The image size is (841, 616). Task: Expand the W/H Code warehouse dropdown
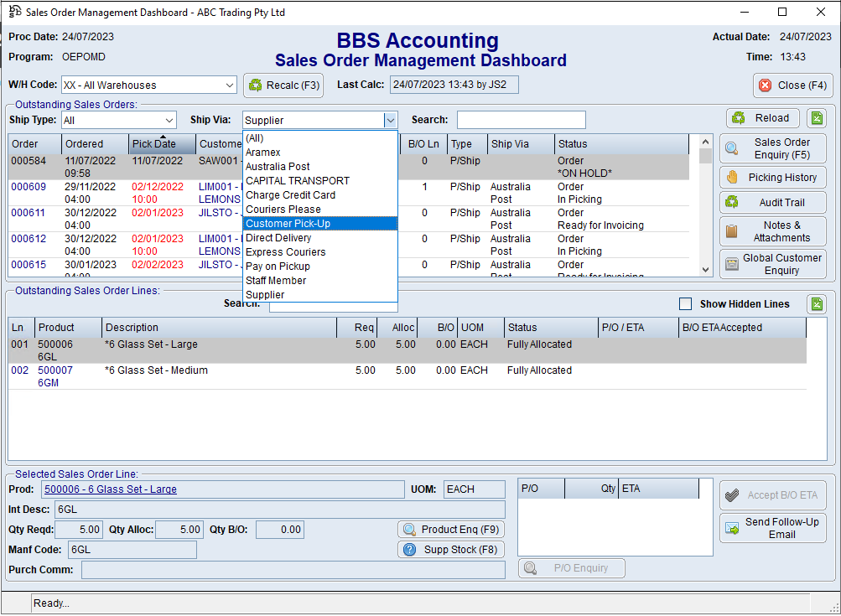click(x=230, y=85)
